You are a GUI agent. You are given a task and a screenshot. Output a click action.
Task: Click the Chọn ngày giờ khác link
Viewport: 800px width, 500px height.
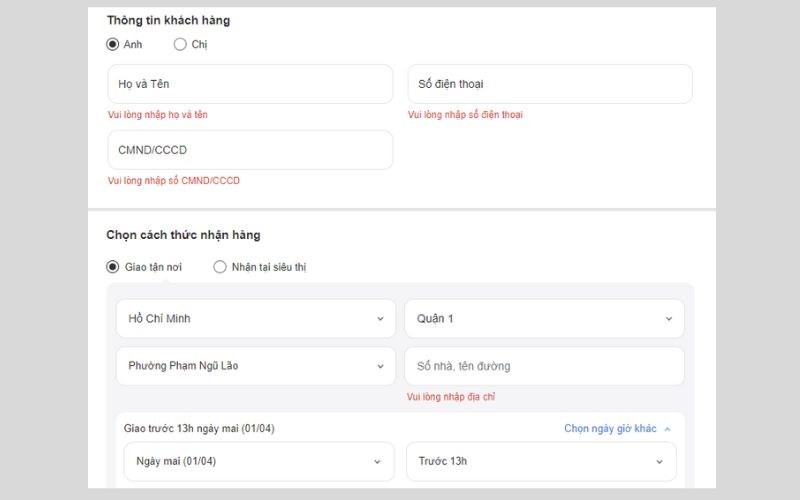pos(610,429)
